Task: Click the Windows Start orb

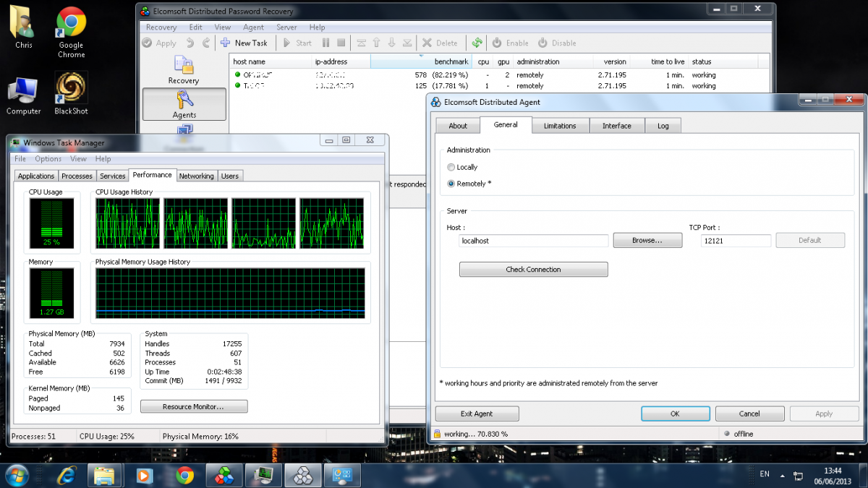Action: pyautogui.click(x=17, y=475)
